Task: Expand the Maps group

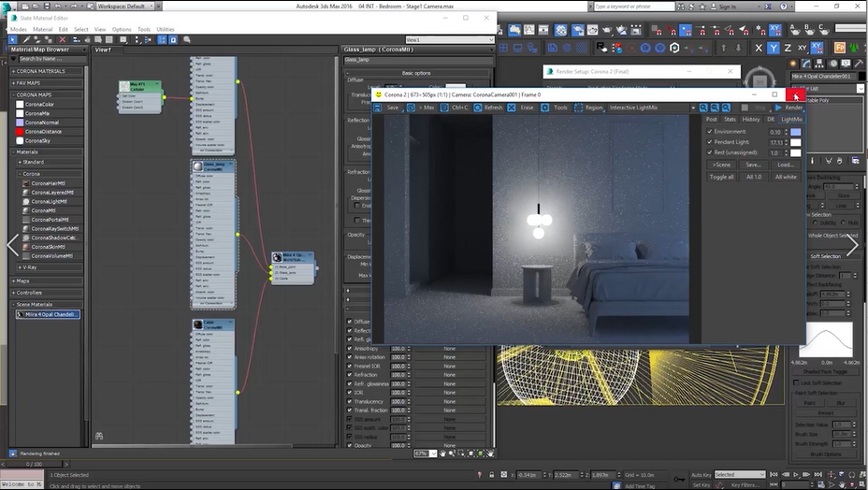Action: (x=47, y=281)
